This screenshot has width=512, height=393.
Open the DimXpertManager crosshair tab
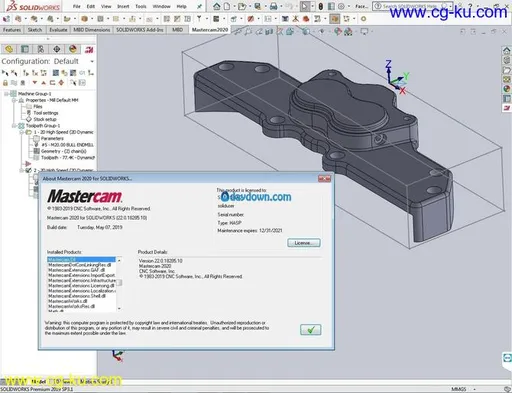(x=57, y=49)
